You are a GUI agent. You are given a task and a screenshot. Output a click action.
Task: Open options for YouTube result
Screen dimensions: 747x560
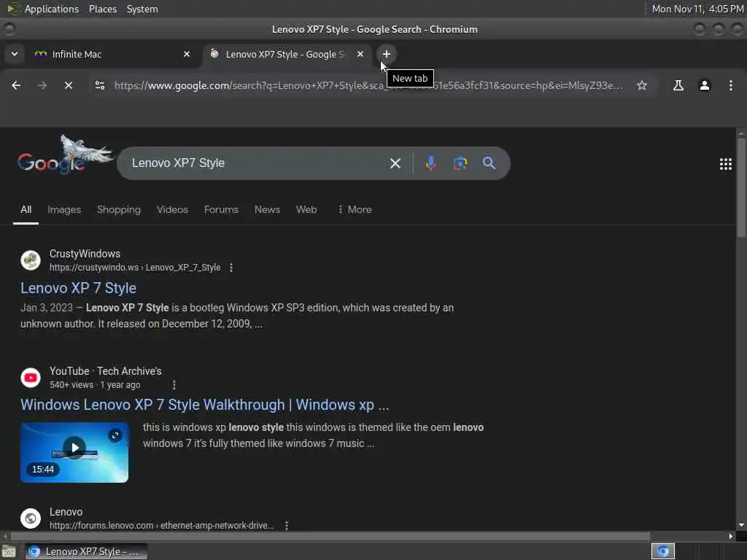coord(174,385)
